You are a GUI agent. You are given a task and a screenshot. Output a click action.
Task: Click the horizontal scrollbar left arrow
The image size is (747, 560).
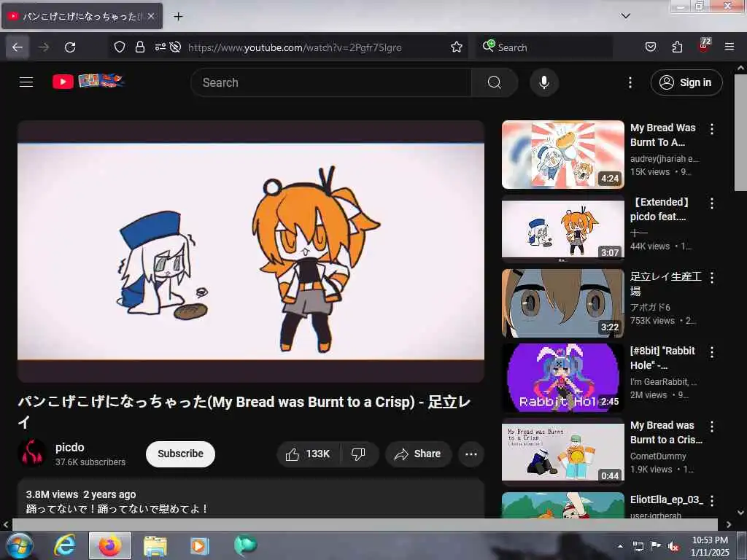[x=6, y=524]
